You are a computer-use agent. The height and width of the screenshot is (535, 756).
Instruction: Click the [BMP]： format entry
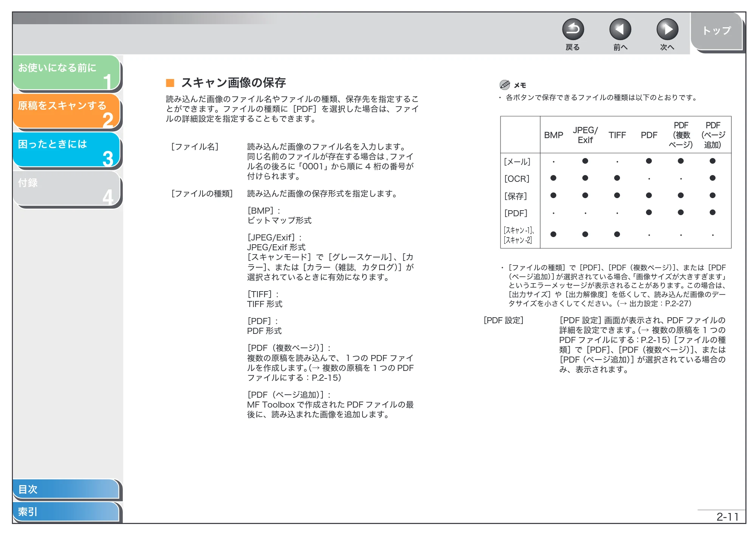(x=264, y=211)
